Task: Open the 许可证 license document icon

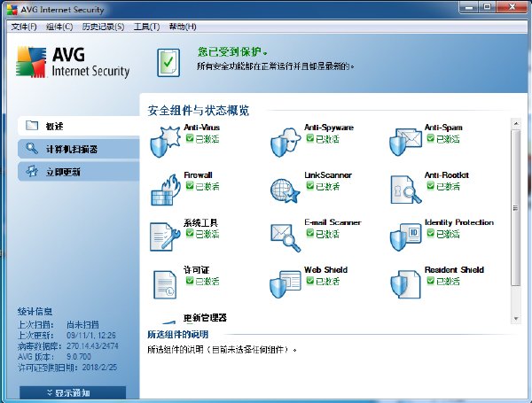Action: 165,284
